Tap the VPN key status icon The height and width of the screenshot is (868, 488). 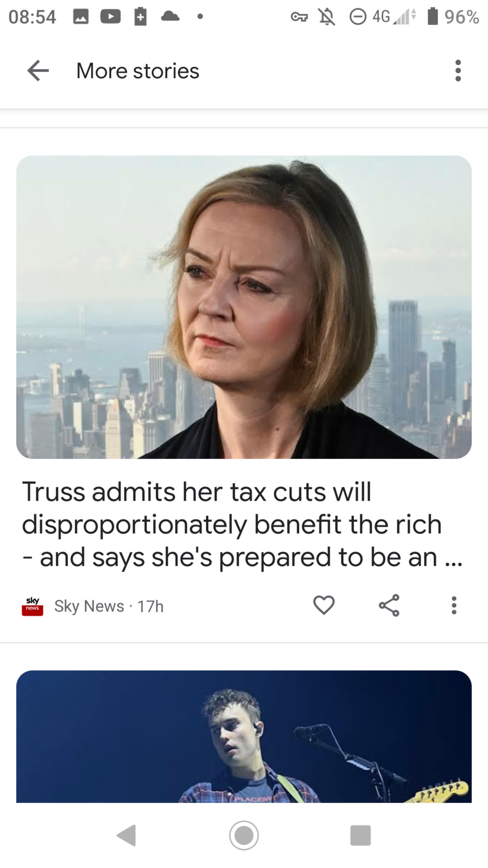[x=299, y=17]
